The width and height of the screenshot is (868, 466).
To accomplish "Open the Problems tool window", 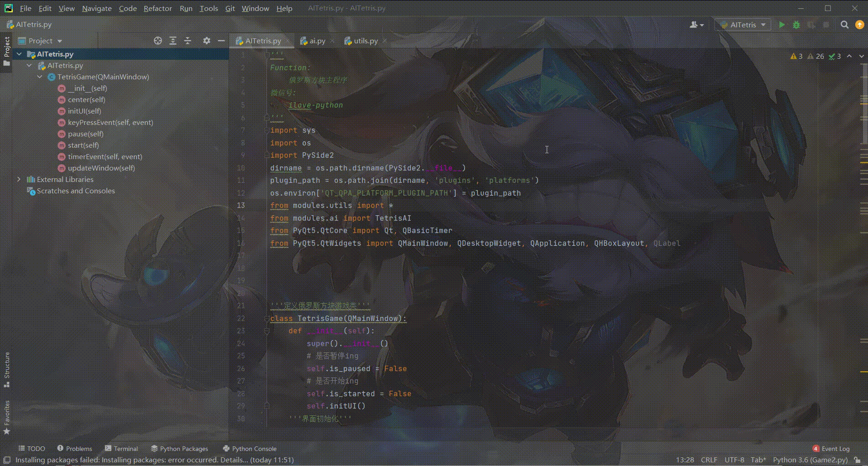I will [x=74, y=449].
